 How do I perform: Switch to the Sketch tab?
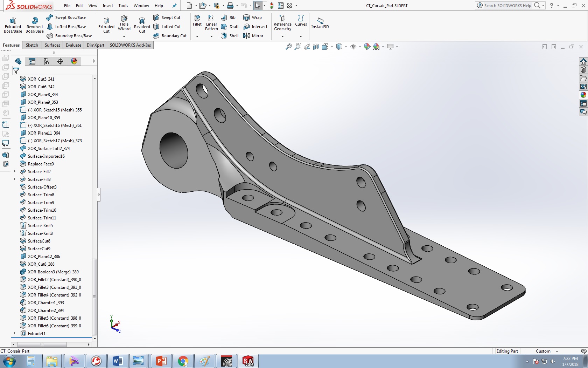tap(32, 45)
